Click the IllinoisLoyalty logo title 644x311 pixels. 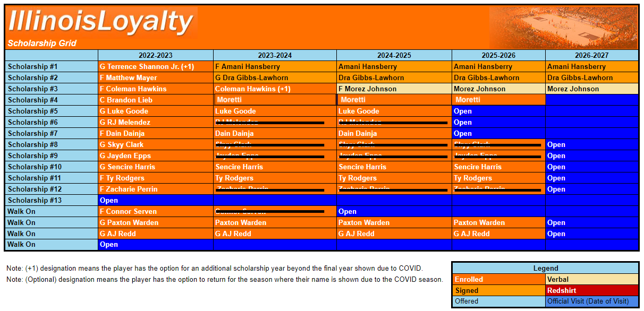(x=101, y=21)
